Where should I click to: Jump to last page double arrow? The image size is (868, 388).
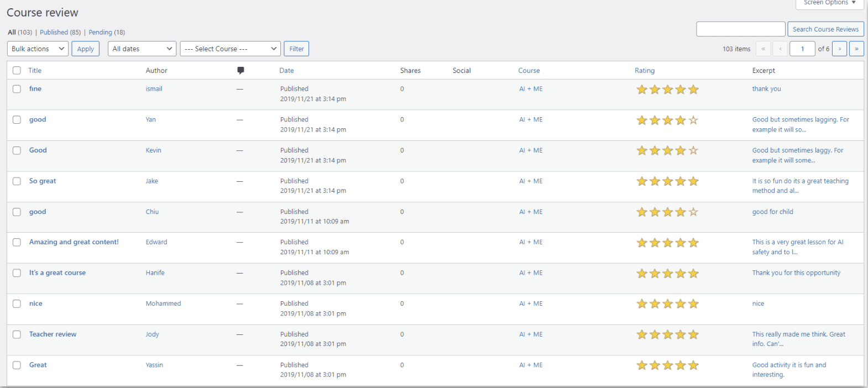pyautogui.click(x=856, y=49)
